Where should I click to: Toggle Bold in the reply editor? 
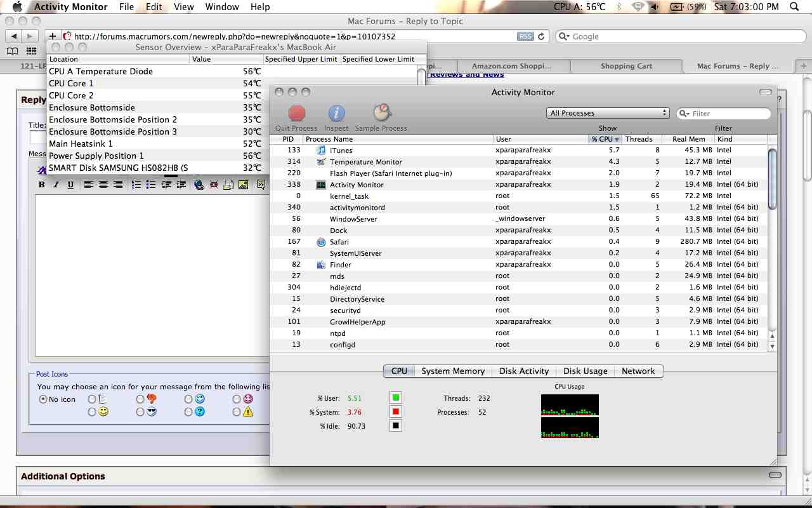tap(41, 185)
